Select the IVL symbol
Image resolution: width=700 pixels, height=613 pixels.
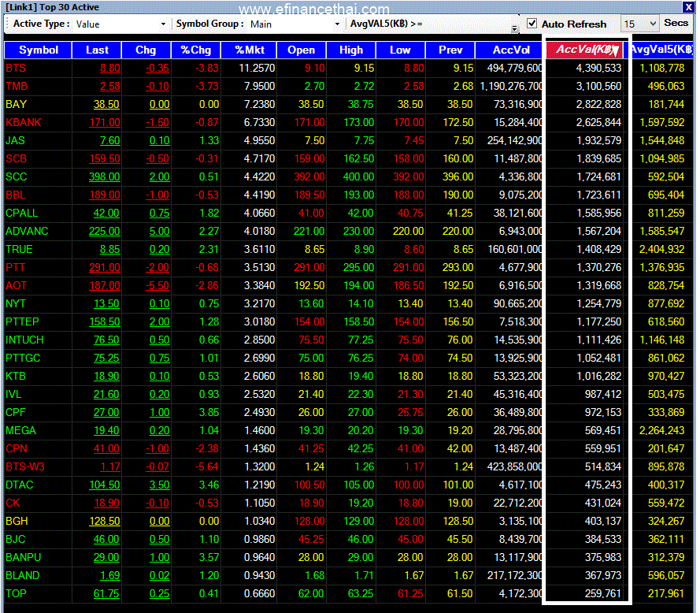click(13, 395)
